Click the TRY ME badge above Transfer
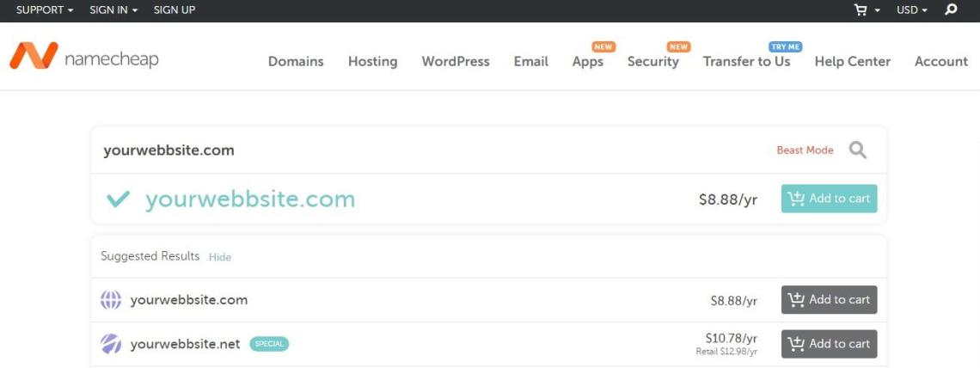The image size is (980, 368). (785, 46)
